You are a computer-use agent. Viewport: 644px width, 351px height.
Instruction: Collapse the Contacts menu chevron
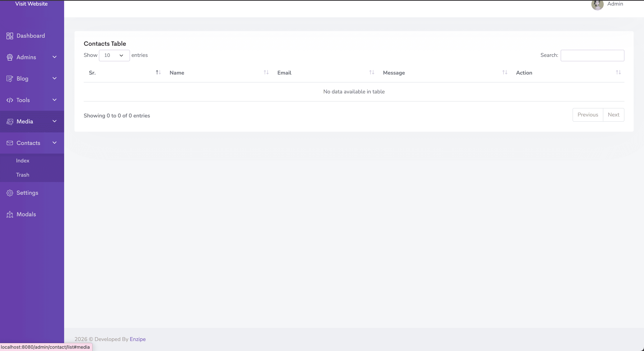click(x=55, y=143)
